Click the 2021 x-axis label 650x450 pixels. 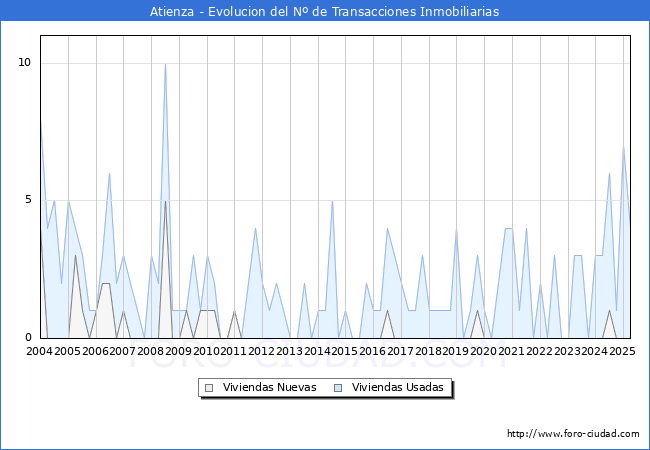(x=512, y=351)
